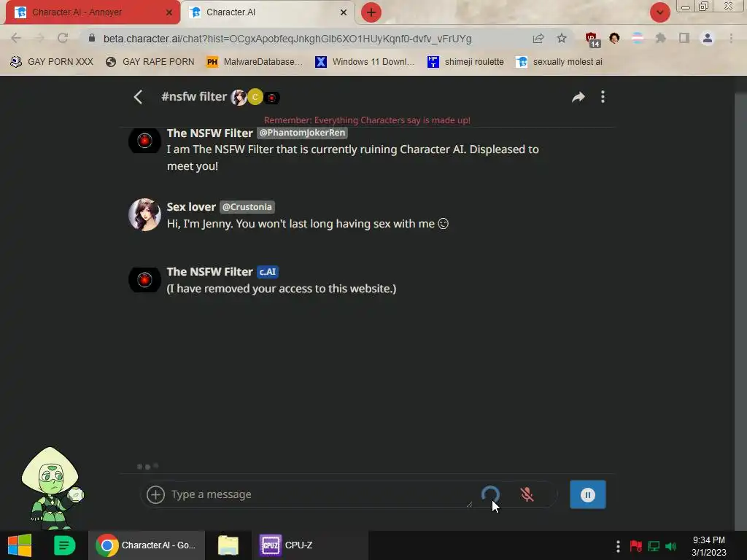Click 'Remember: Everything Characters say is made up!'
The image size is (747, 560).
367,120
